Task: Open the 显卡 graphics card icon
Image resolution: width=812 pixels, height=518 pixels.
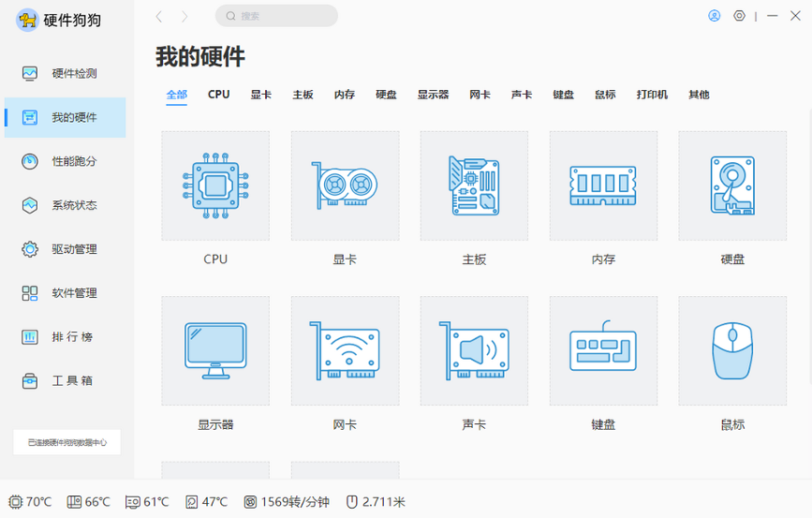Action: [345, 185]
